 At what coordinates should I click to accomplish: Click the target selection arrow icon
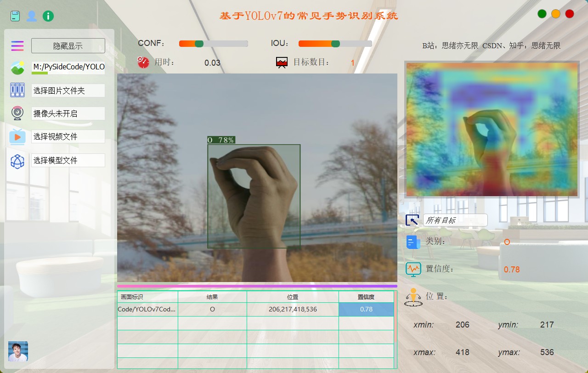pyautogui.click(x=412, y=220)
